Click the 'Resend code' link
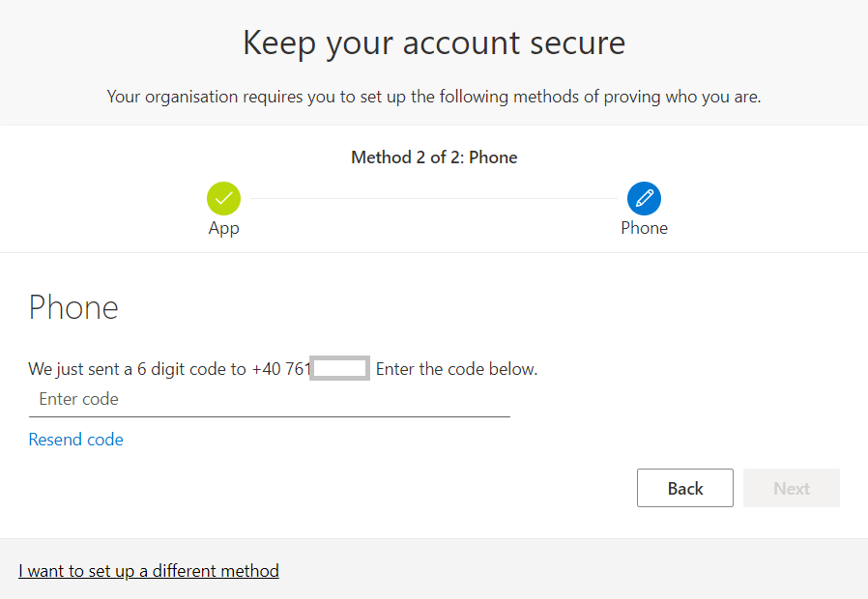The width and height of the screenshot is (868, 599). [x=75, y=440]
